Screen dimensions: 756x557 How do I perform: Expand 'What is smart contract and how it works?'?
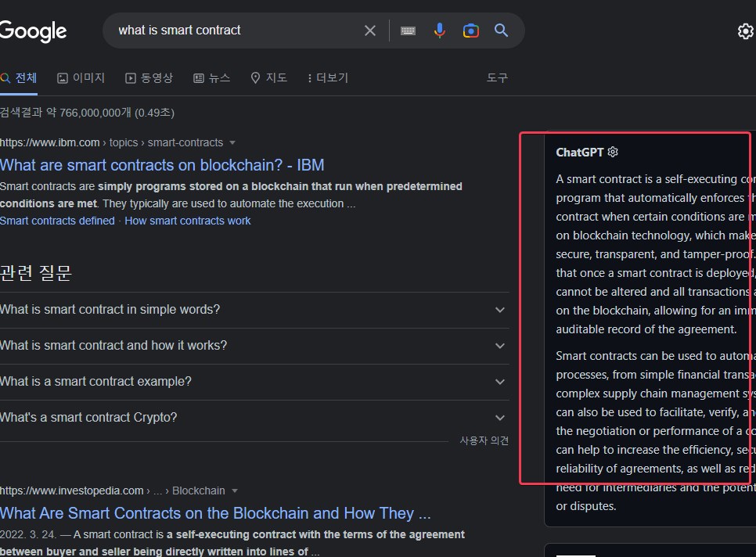click(x=254, y=346)
